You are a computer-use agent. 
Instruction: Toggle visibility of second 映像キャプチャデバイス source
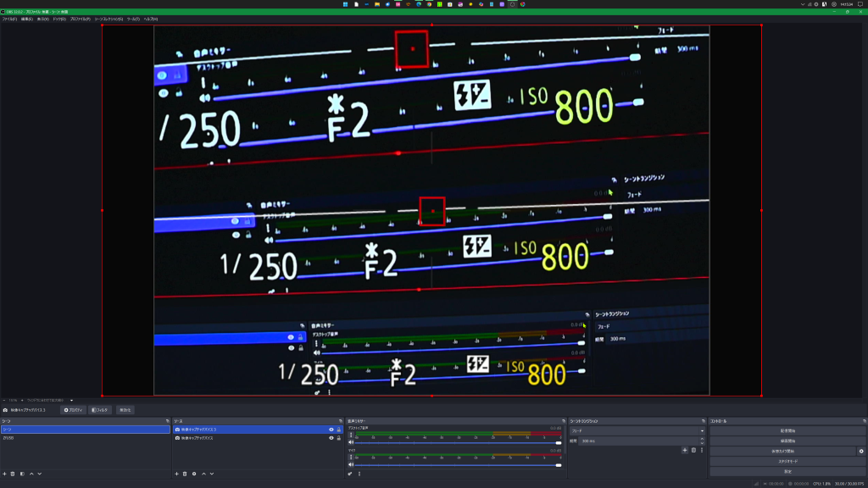tap(331, 438)
